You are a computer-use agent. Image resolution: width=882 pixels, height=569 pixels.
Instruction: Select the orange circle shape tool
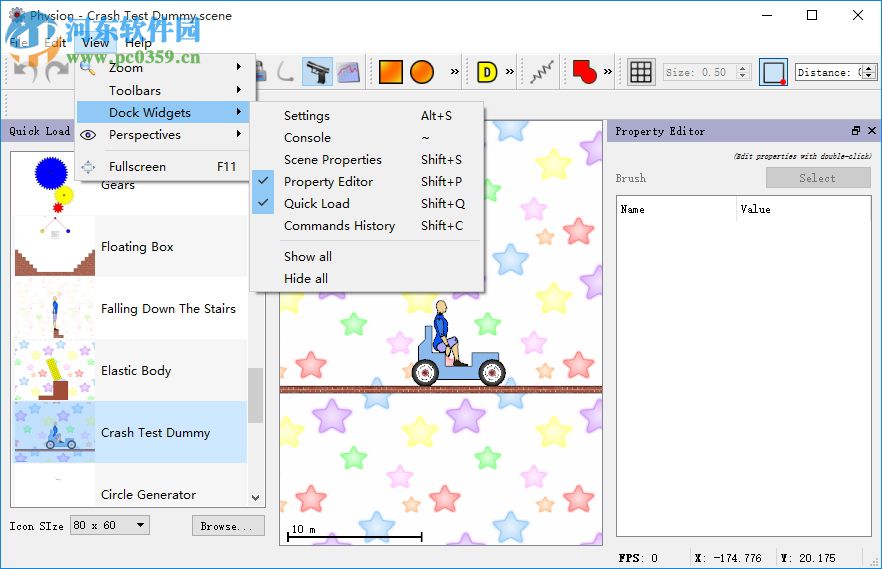pyautogui.click(x=422, y=72)
